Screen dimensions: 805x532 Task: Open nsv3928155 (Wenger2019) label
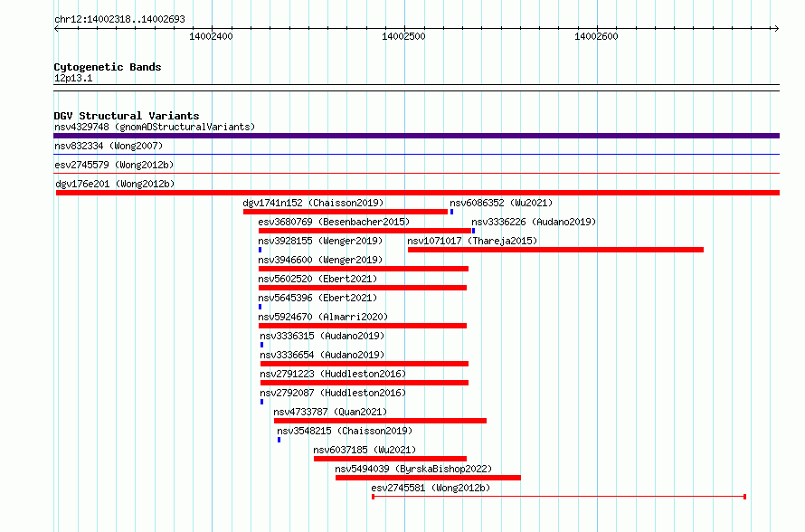pos(320,241)
